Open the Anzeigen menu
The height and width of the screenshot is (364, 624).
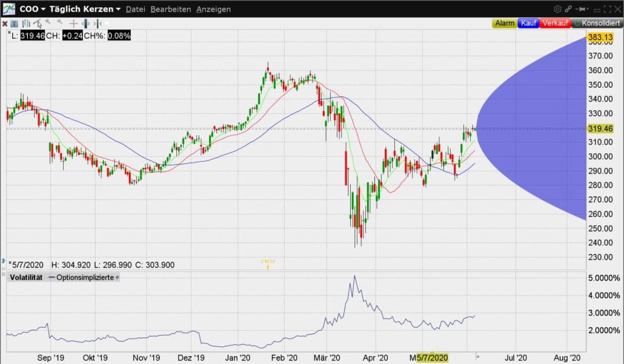(x=214, y=10)
